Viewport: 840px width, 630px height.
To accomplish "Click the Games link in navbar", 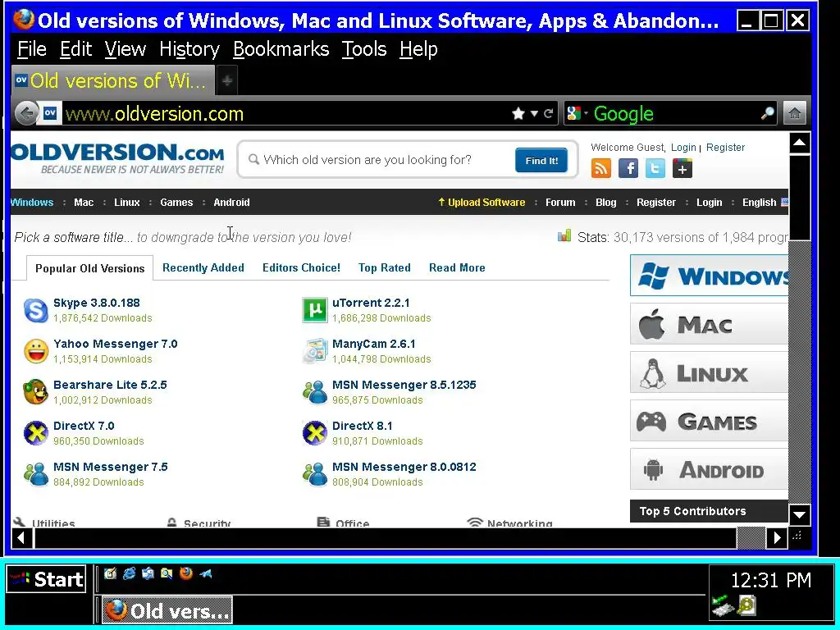I will coord(176,203).
